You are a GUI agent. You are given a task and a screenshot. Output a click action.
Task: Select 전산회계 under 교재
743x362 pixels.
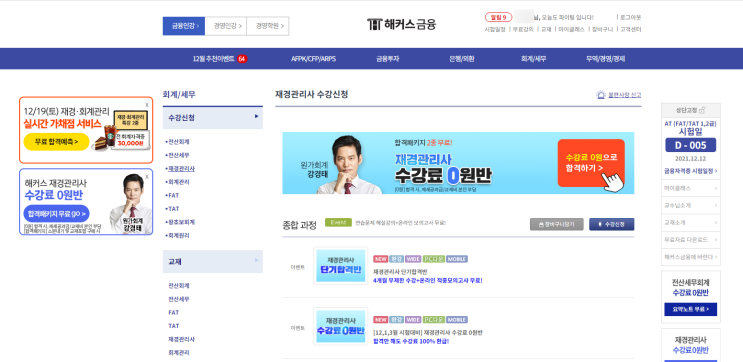pyautogui.click(x=179, y=286)
